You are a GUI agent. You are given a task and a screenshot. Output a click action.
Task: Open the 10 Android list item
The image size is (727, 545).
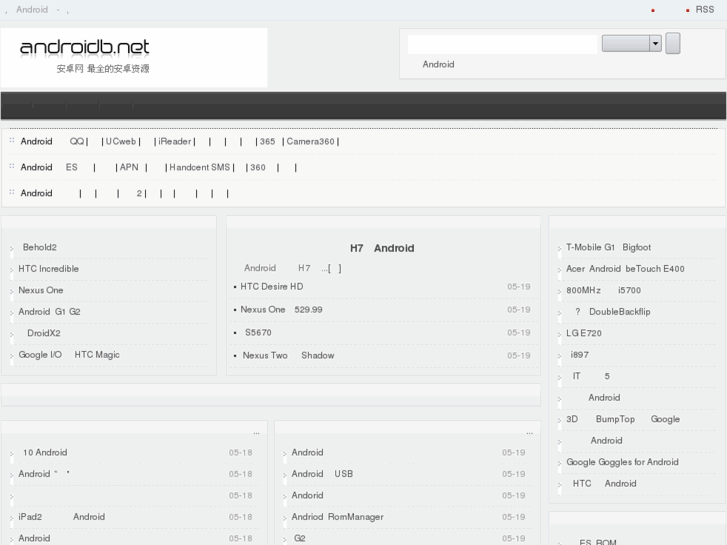(x=45, y=452)
